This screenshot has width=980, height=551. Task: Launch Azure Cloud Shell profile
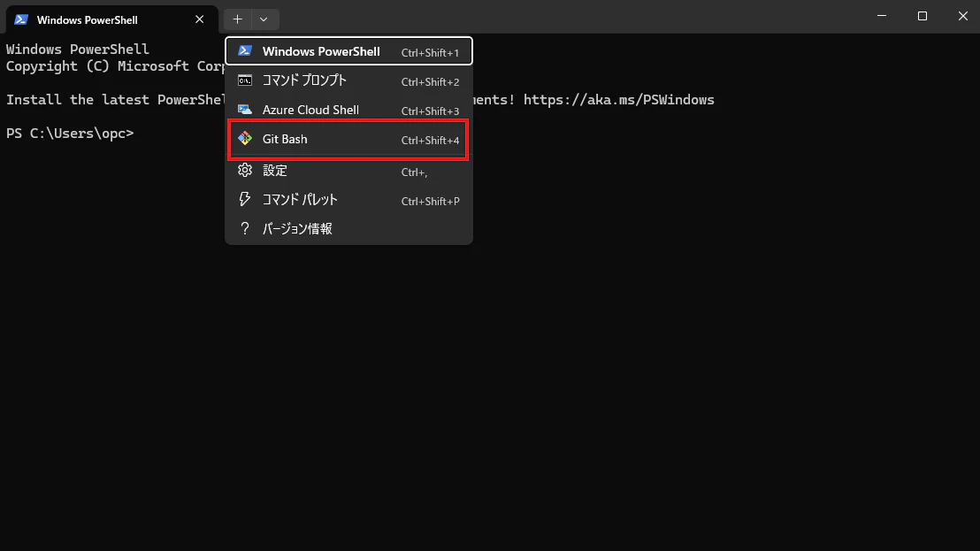pyautogui.click(x=348, y=110)
